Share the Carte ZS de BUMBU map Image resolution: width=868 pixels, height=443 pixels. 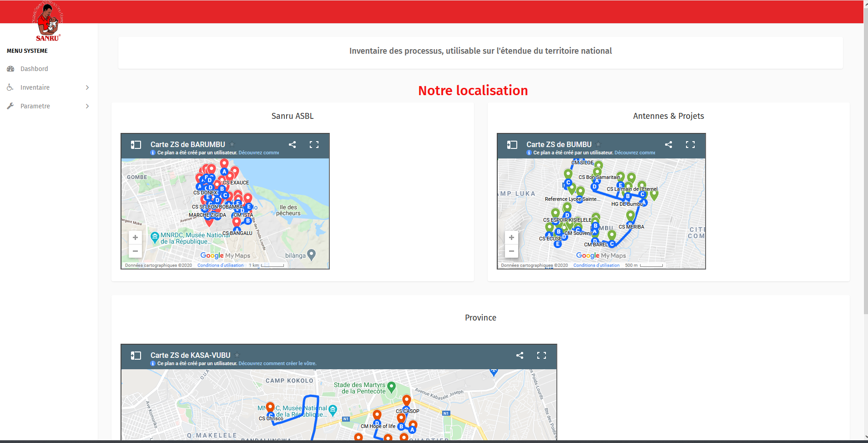[x=668, y=145]
